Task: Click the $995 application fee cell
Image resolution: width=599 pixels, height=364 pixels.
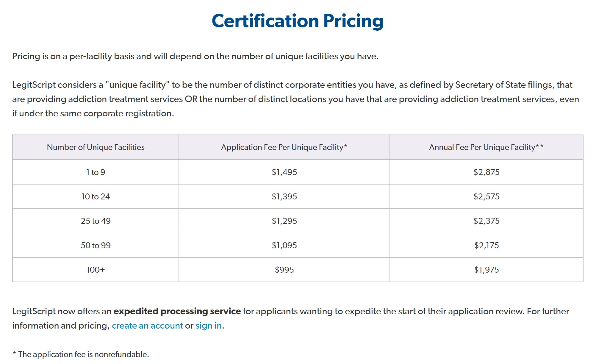Action: pyautogui.click(x=284, y=270)
